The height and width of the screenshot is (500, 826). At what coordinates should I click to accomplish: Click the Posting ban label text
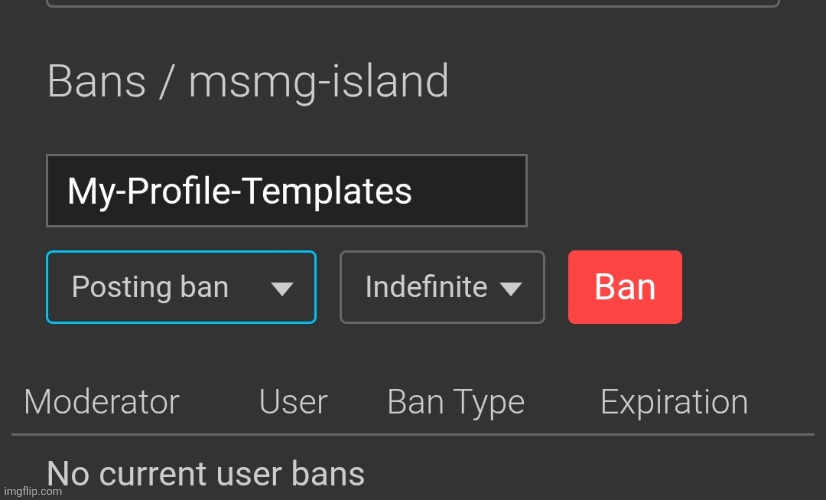click(150, 287)
